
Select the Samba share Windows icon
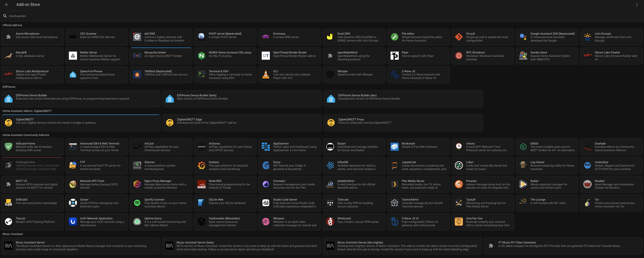click(523, 56)
